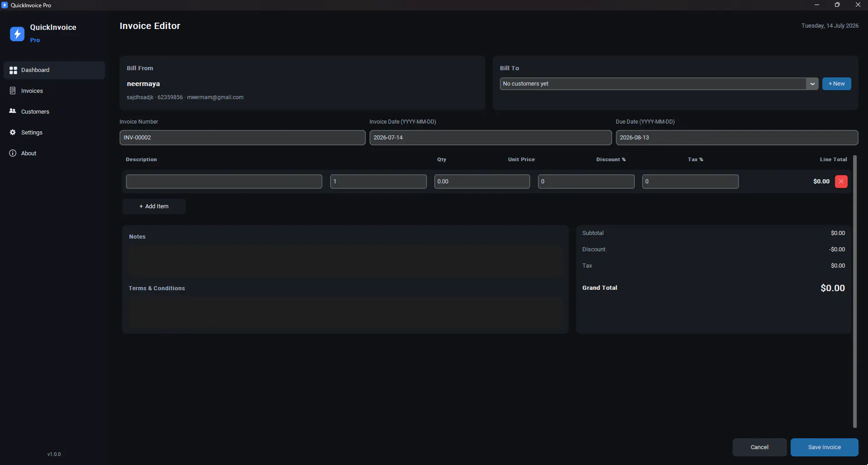868x465 pixels.
Task: Click the Tax % input
Action: coord(690,182)
